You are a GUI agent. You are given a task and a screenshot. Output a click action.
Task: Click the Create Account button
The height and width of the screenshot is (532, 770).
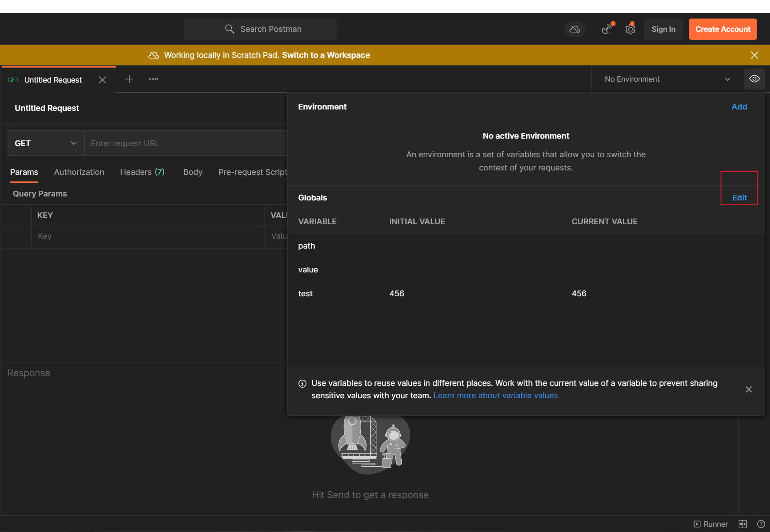tap(723, 29)
